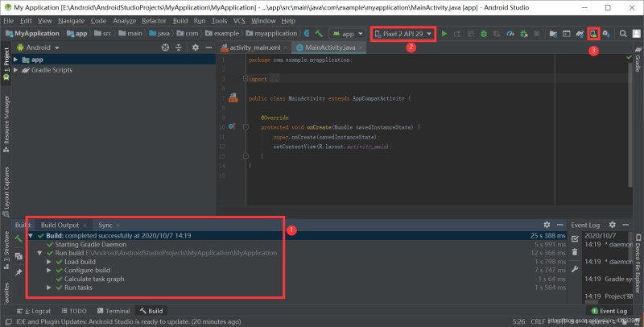Switch to the activity_main.xml editor tab

click(254, 48)
